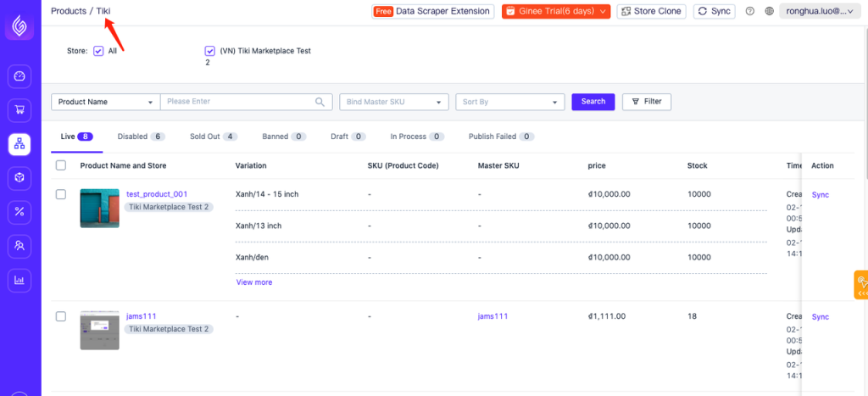Switch to the Sold Out tab
This screenshot has height=396, width=868.
(214, 137)
